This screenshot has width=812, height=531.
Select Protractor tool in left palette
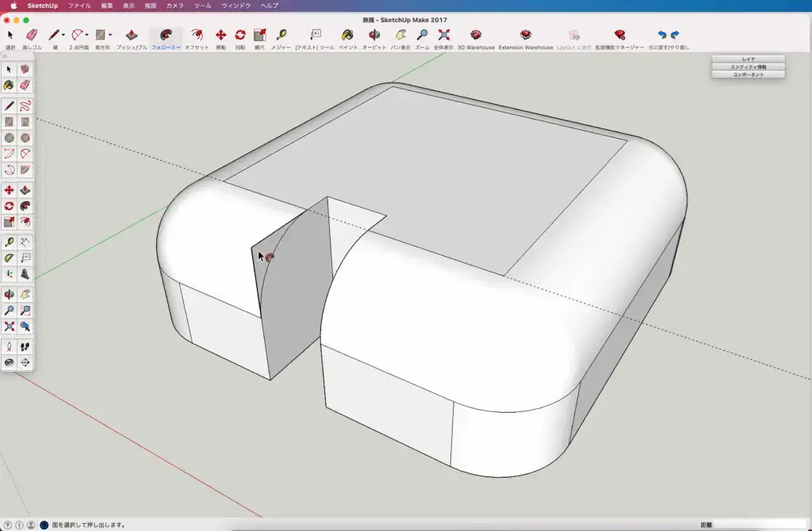pyautogui.click(x=9, y=258)
